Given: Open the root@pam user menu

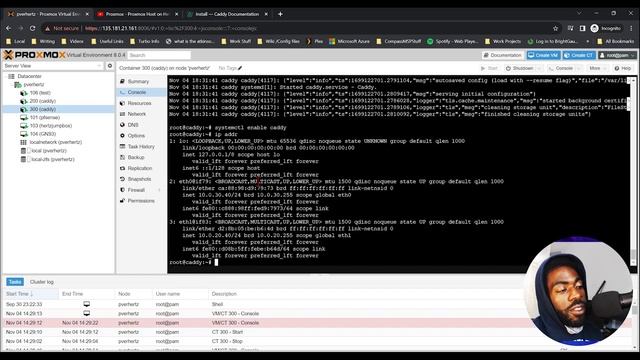Looking at the screenshot, I should click(x=617, y=55).
